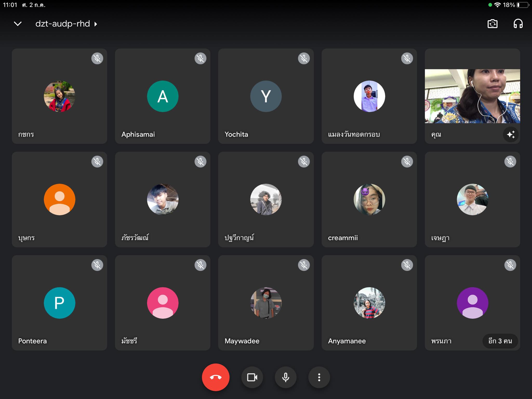The height and width of the screenshot is (399, 532).
Task: Tap the name label กชกร
Action: coord(26,134)
